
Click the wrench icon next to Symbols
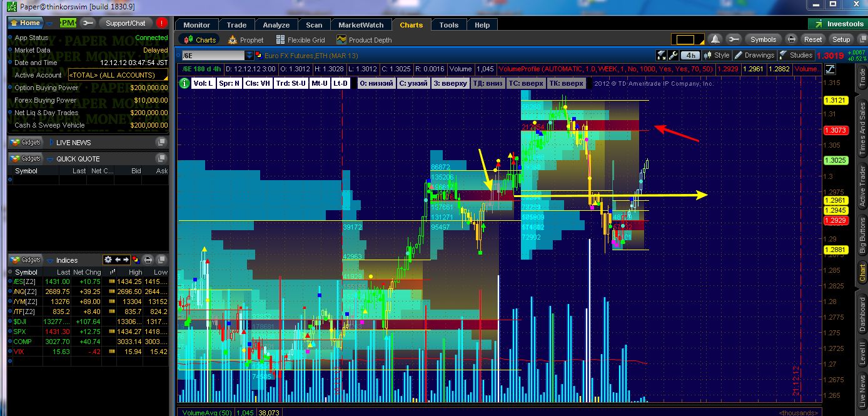click(734, 39)
